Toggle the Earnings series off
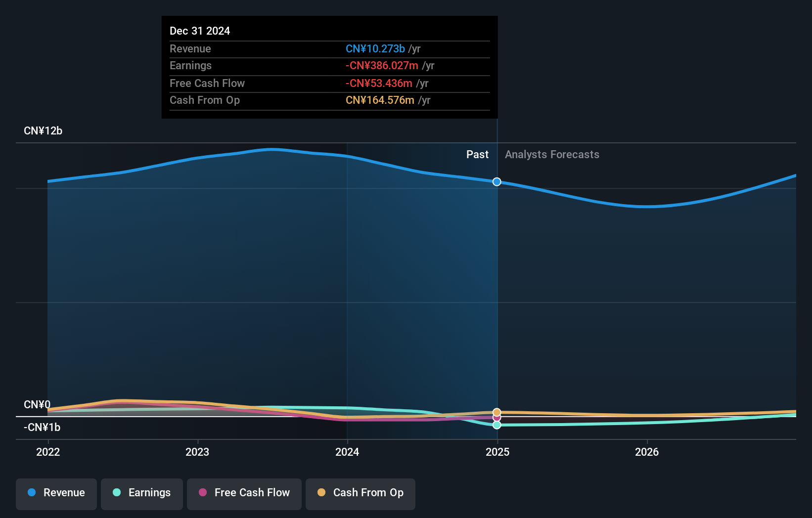Screen dimensions: 812x518 [x=141, y=493]
